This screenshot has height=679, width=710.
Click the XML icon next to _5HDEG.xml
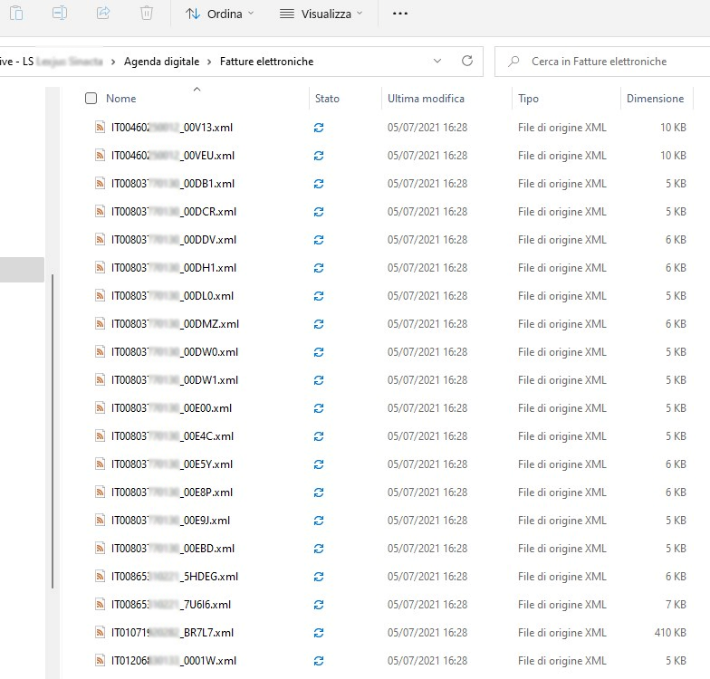(100, 577)
